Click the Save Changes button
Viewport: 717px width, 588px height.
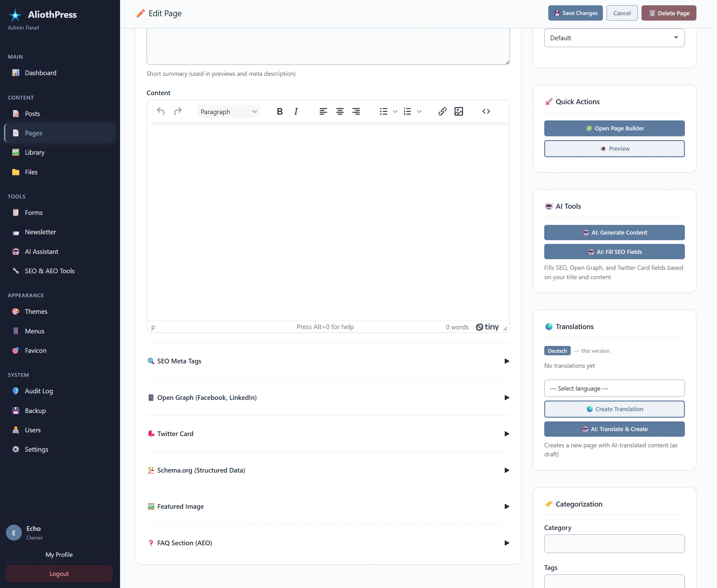pos(575,13)
